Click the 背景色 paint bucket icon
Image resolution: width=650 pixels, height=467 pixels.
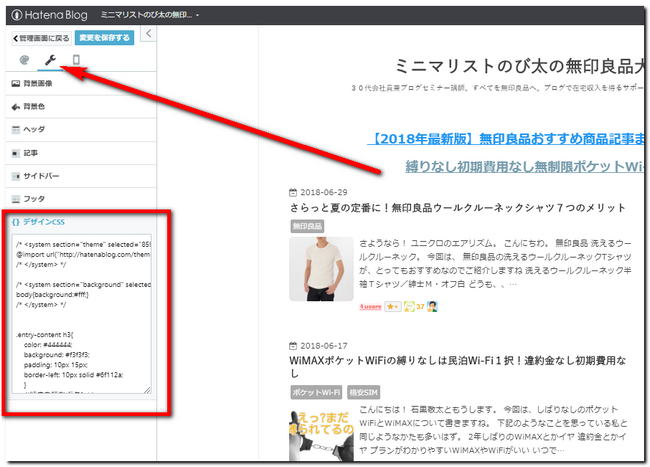16,107
